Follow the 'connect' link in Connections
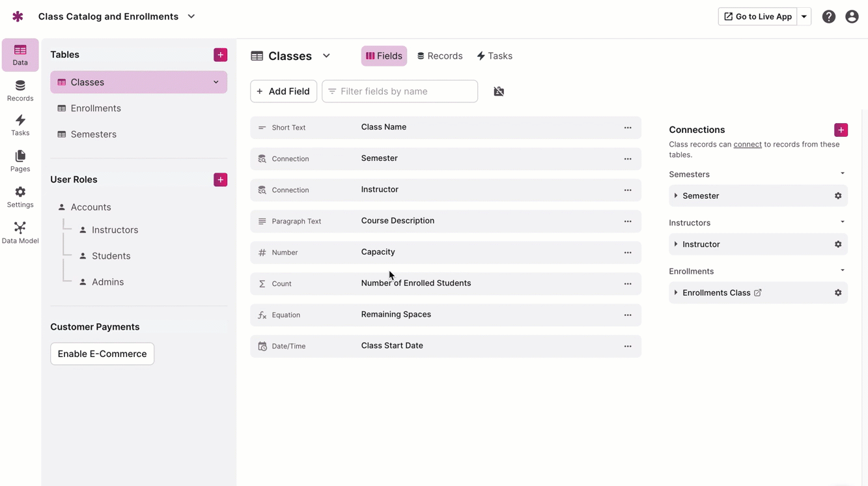868x486 pixels. click(747, 145)
